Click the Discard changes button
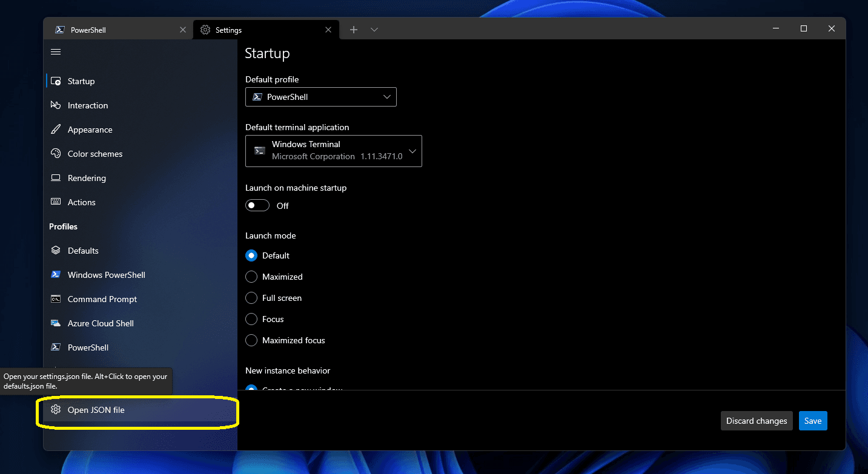The width and height of the screenshot is (868, 474). (757, 421)
